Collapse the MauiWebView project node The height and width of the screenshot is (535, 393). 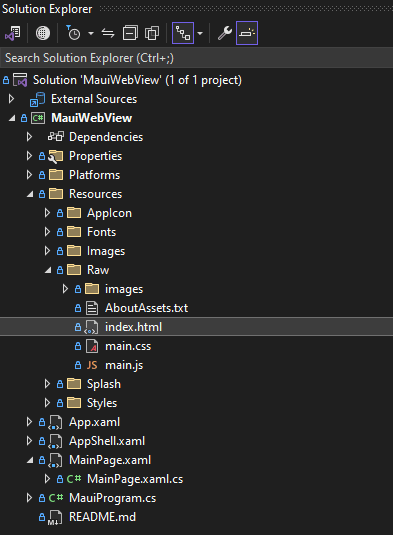[12, 118]
